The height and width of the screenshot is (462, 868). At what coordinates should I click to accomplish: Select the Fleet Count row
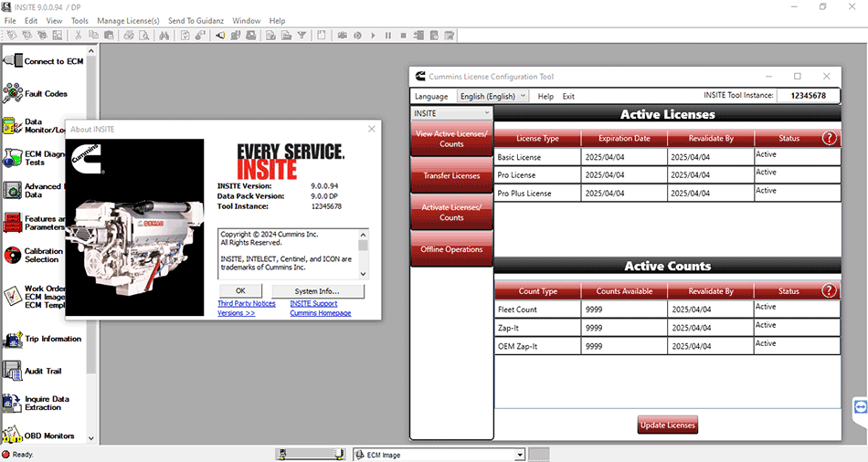coord(668,310)
